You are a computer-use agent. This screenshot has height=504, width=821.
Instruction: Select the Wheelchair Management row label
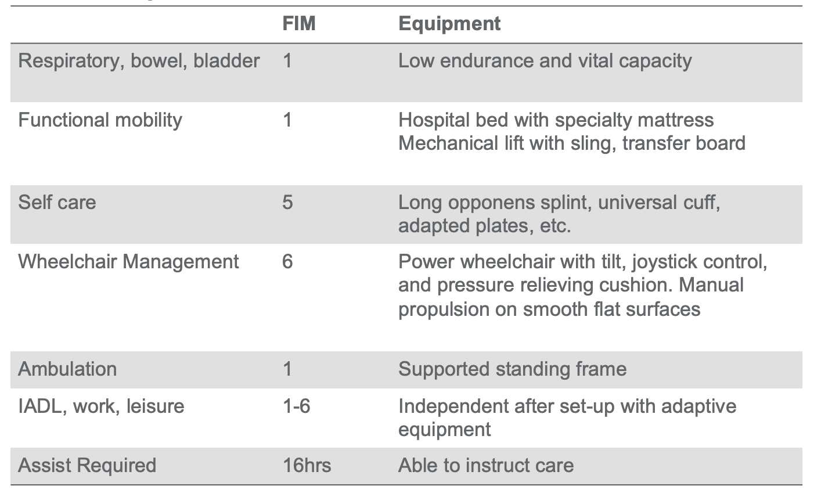pos(128,262)
